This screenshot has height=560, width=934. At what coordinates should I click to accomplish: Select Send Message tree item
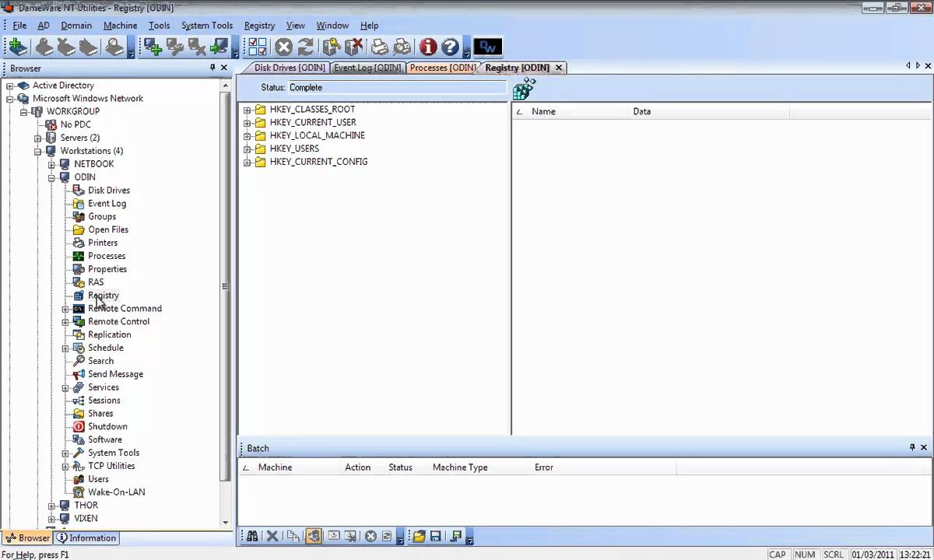(x=115, y=374)
